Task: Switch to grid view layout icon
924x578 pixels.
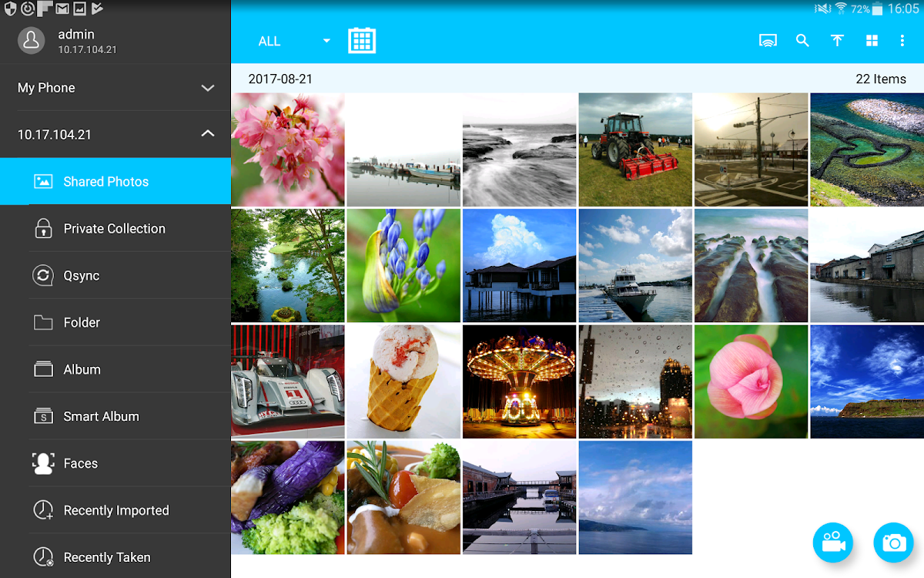Action: coord(872,41)
